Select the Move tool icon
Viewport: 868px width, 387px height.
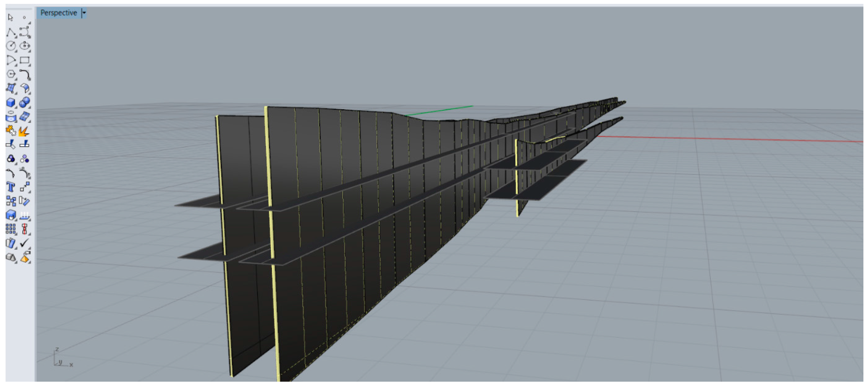coord(25,187)
